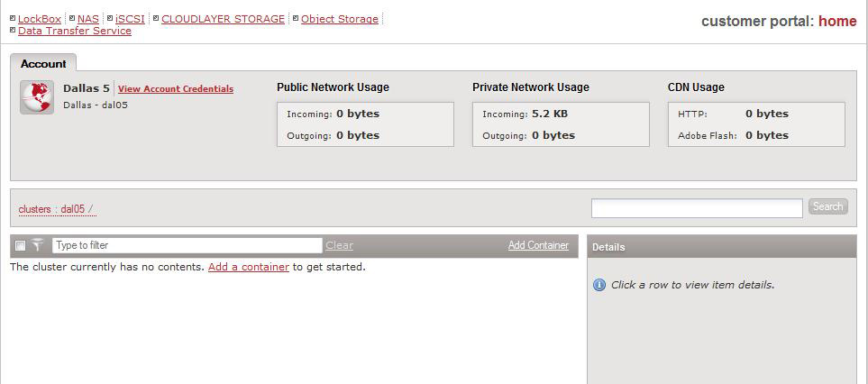Click the Search button
This screenshot has width=868, height=384.
coord(828,206)
